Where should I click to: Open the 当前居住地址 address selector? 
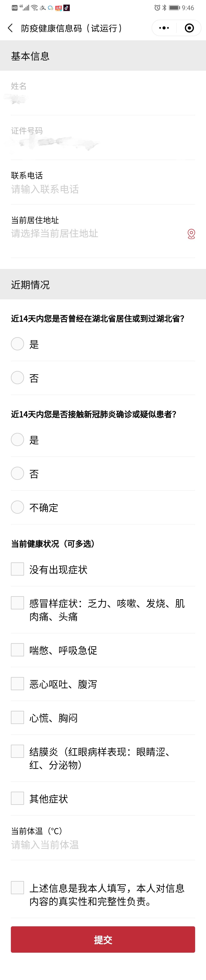pyautogui.click(x=95, y=234)
